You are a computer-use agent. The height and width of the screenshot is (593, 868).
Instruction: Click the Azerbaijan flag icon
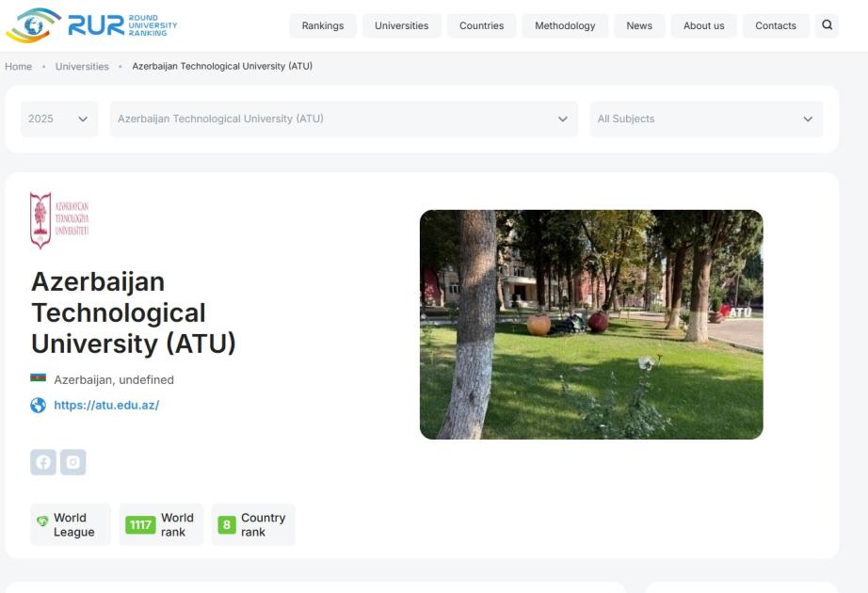tap(38, 378)
